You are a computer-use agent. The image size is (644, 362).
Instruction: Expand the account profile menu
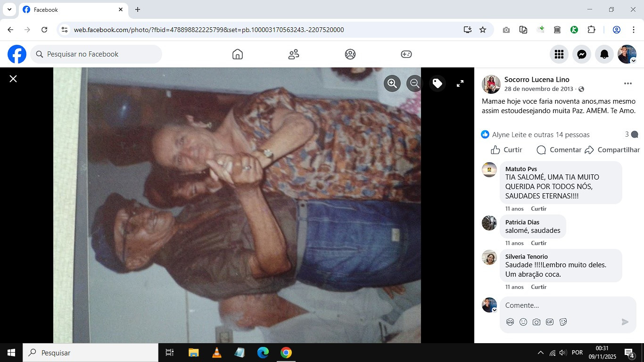pos(627,54)
